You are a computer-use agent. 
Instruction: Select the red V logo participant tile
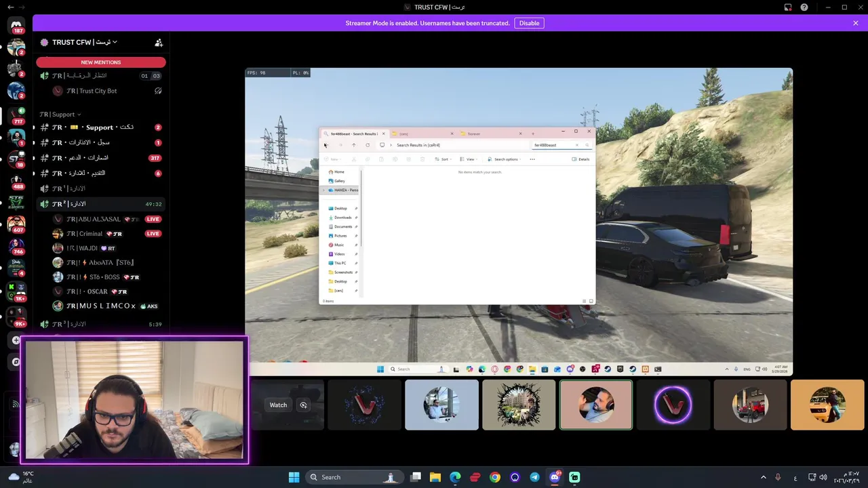click(x=364, y=405)
